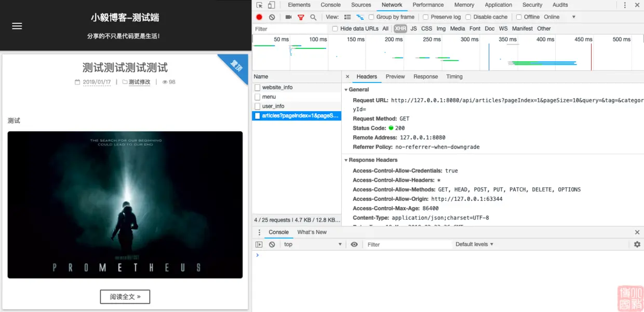Open the console drawer three-dot menu
The width and height of the screenshot is (644, 312).
point(259,232)
